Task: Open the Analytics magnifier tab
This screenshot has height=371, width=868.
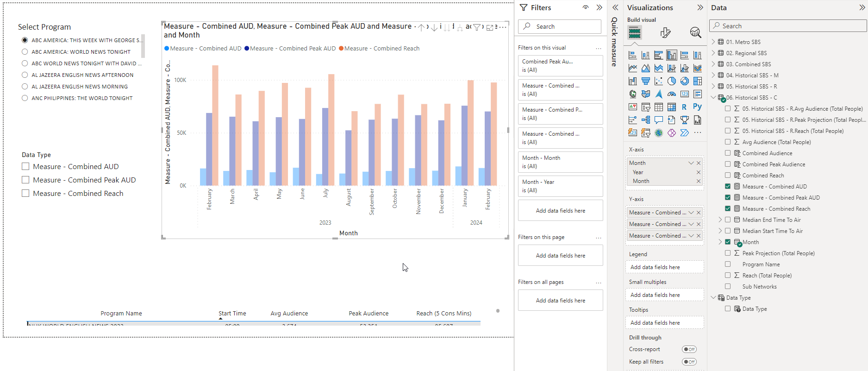Action: pyautogui.click(x=695, y=32)
